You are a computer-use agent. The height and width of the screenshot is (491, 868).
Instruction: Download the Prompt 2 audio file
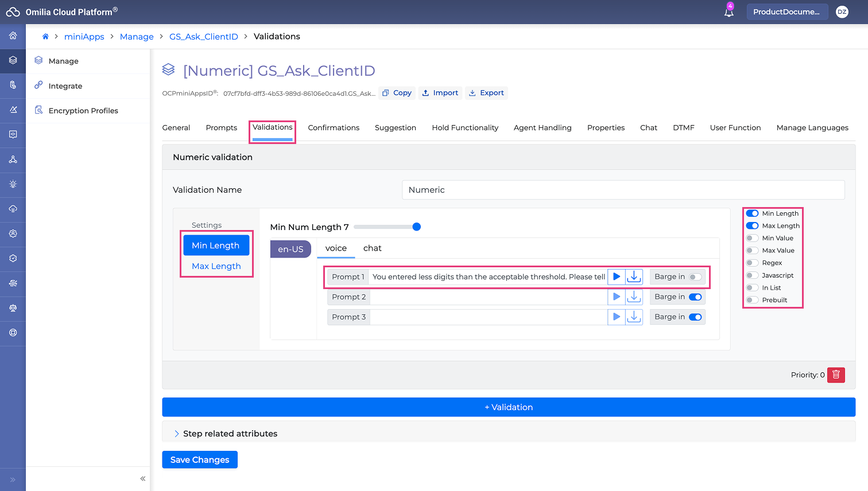coord(634,297)
